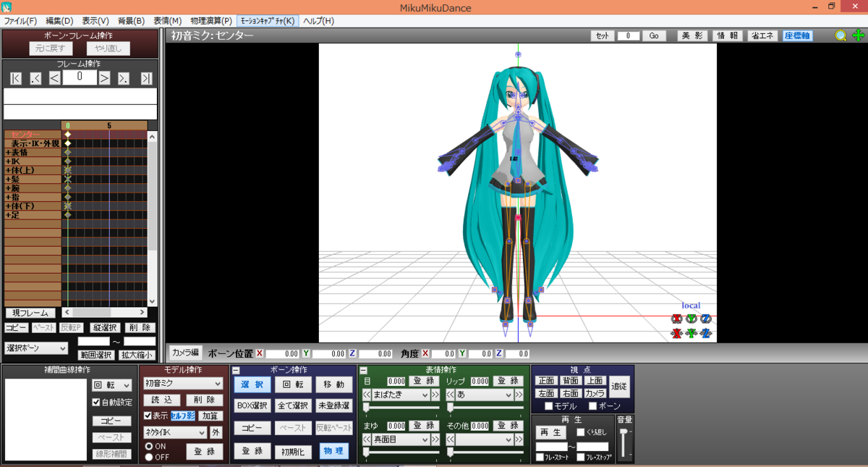Enable モデル follow checkbox in 視点

549,406
